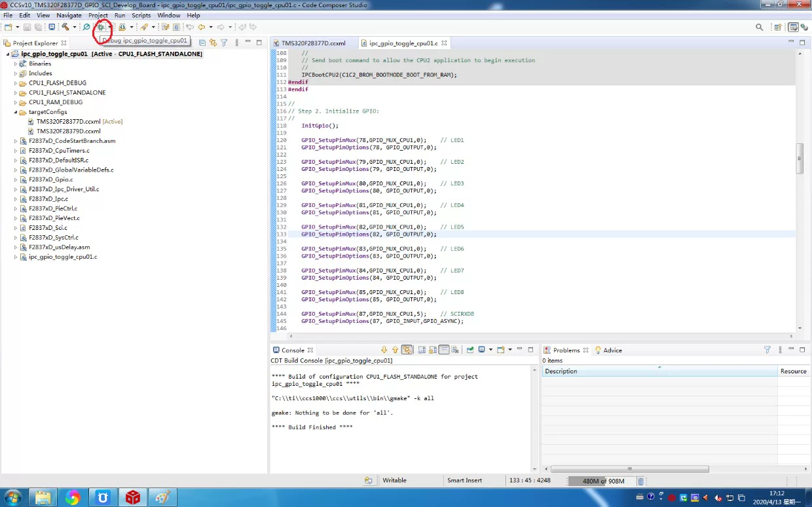Click Console scroll-down arrow icon
Viewport: 812px width, 507px height.
click(x=384, y=350)
